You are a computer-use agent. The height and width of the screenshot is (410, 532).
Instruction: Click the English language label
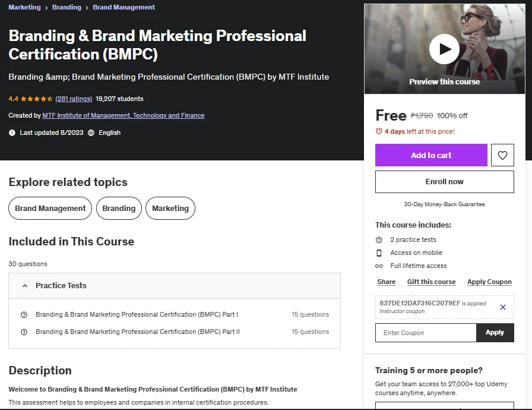[x=110, y=133]
